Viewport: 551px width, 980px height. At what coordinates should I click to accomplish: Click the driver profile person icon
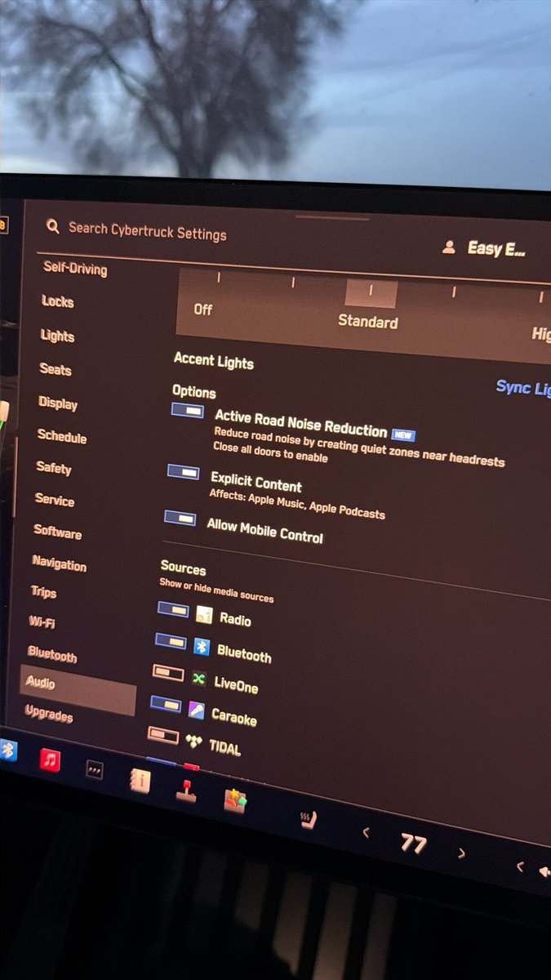point(448,247)
